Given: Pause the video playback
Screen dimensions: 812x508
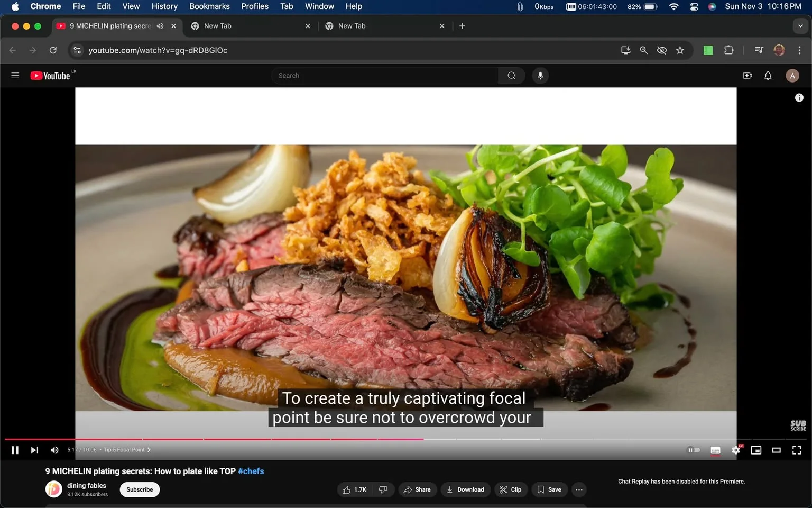Looking at the screenshot, I should coord(15,450).
